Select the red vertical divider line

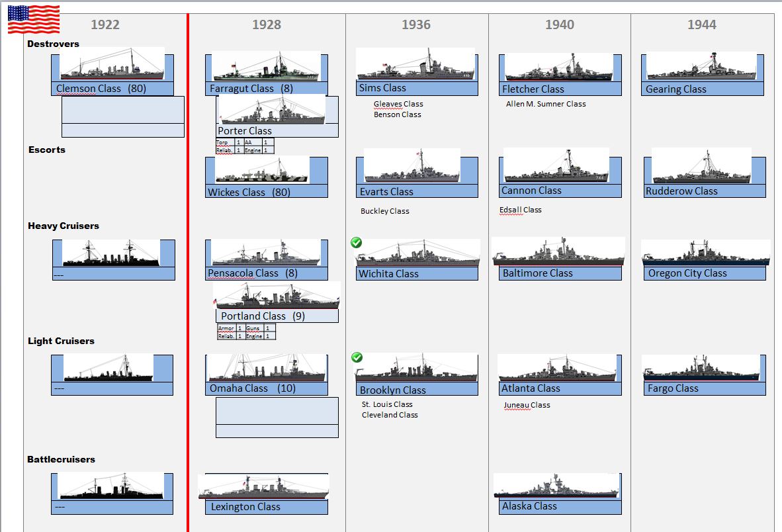[188, 265]
